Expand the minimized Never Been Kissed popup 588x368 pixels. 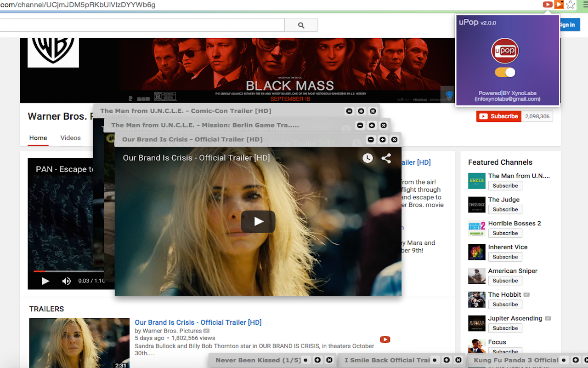click(x=317, y=360)
